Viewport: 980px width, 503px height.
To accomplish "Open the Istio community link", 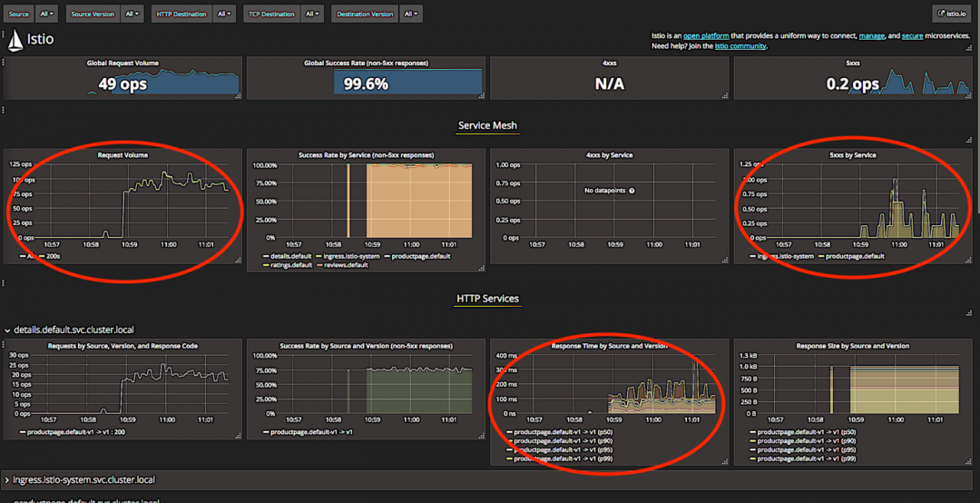I will (740, 45).
